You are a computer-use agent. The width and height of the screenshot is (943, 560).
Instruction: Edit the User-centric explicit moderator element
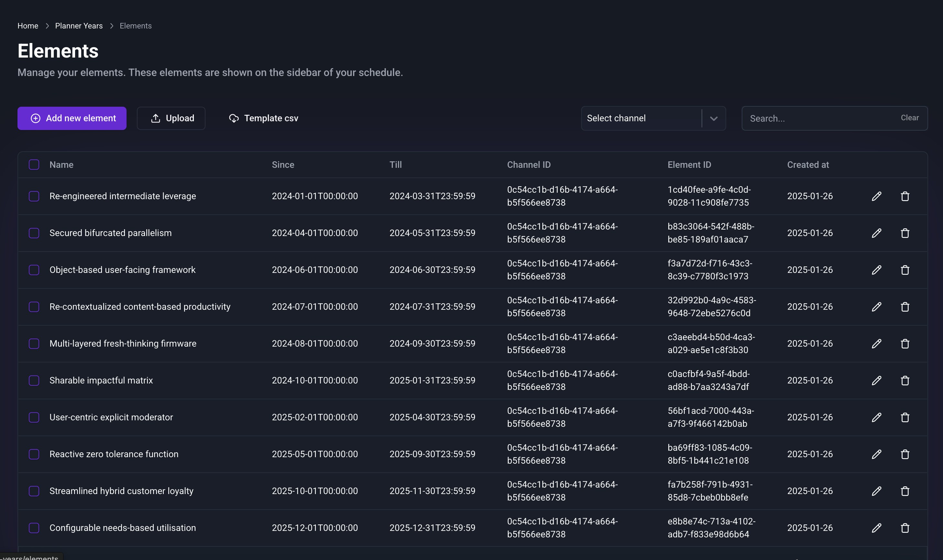click(x=876, y=417)
